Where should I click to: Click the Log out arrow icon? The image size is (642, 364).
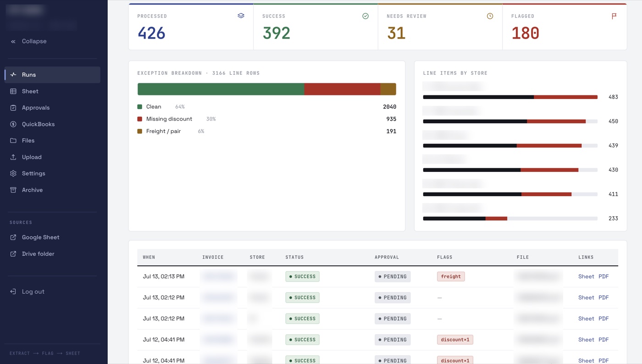tap(13, 292)
